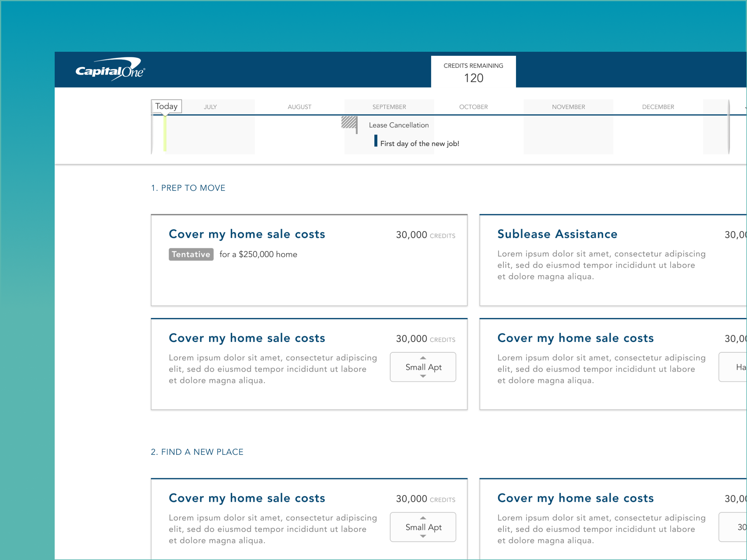This screenshot has height=560, width=747.
Task: Decrease Small Apt option with down arrow in Prep section
Action: [x=423, y=376]
